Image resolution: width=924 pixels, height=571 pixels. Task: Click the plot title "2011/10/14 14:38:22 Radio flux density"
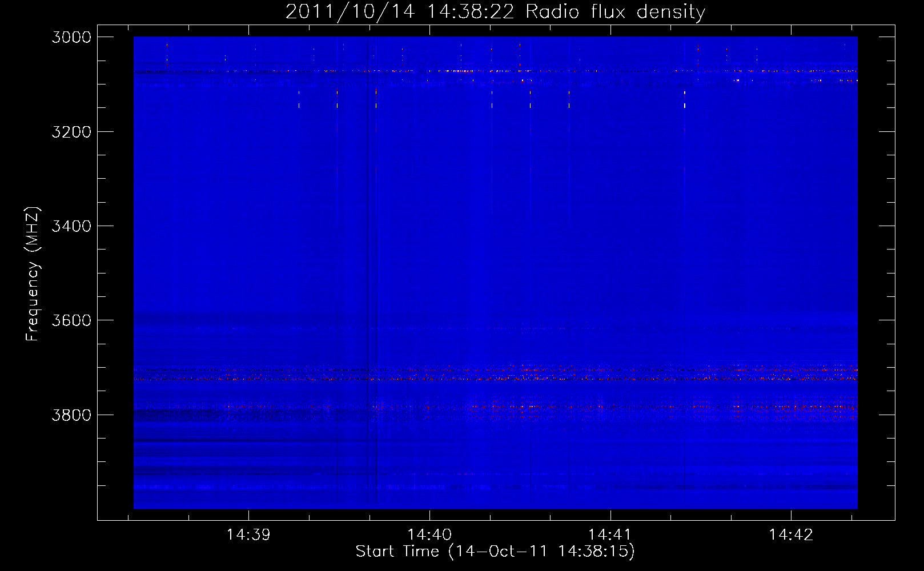point(495,12)
